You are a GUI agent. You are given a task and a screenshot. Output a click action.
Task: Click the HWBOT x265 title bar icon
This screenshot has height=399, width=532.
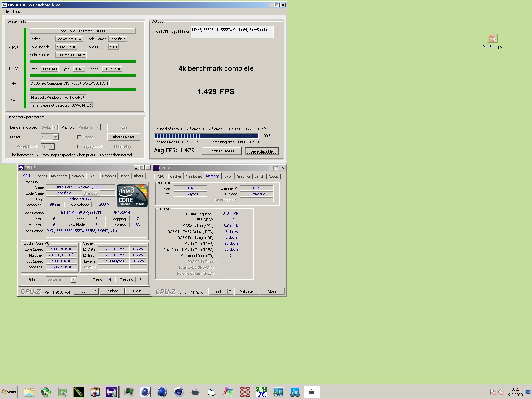point(5,5)
